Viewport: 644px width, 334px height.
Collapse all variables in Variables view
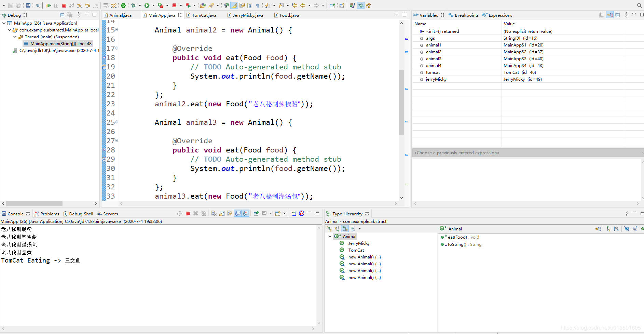coord(618,15)
